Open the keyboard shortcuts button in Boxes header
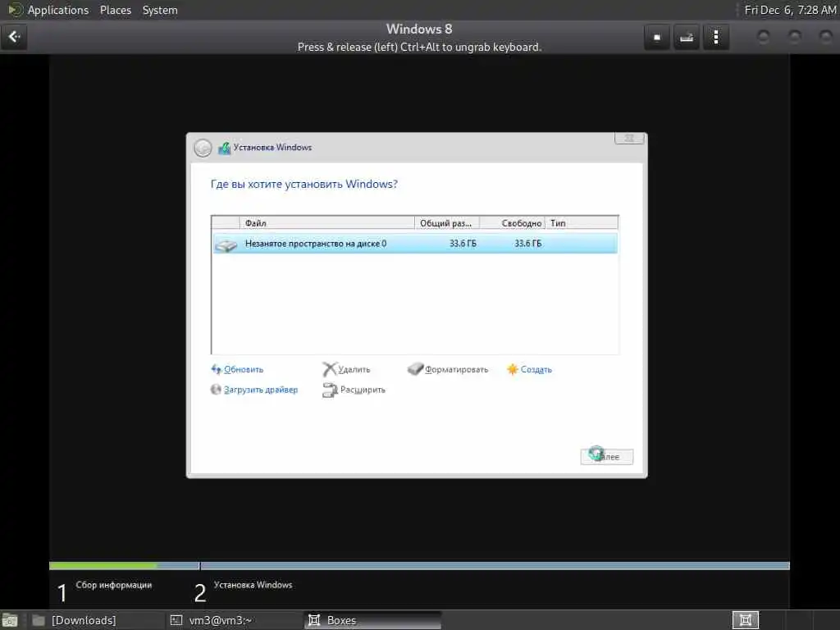The image size is (840, 630). [687, 38]
